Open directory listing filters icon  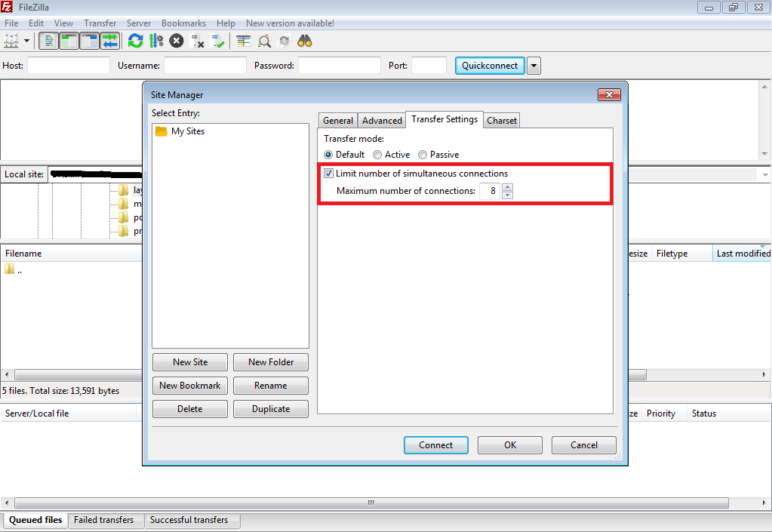[x=243, y=41]
